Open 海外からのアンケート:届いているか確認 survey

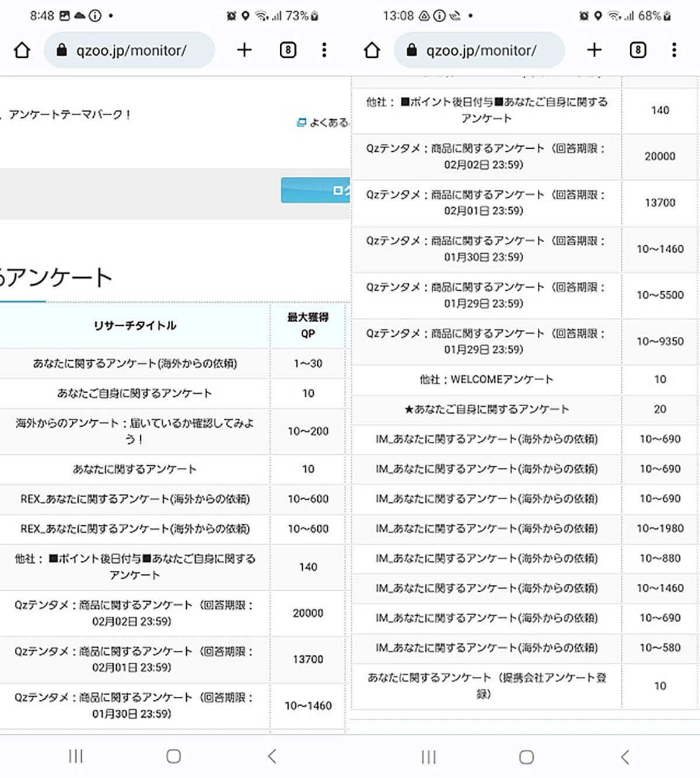click(x=135, y=431)
